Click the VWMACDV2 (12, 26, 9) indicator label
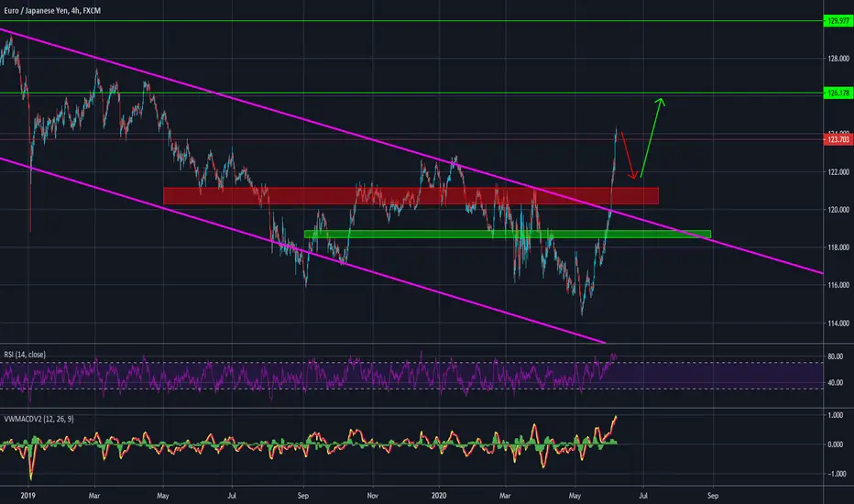The width and height of the screenshot is (854, 504). tap(38, 419)
